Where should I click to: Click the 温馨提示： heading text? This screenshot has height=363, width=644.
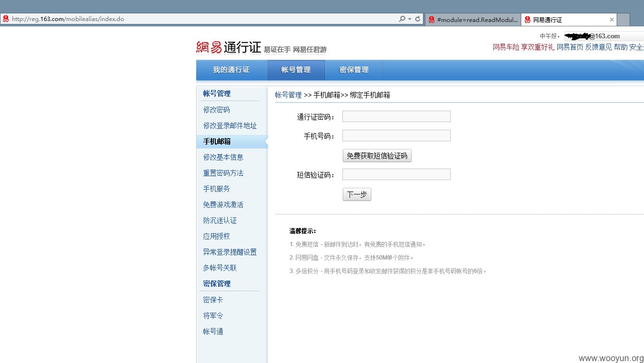click(x=303, y=231)
